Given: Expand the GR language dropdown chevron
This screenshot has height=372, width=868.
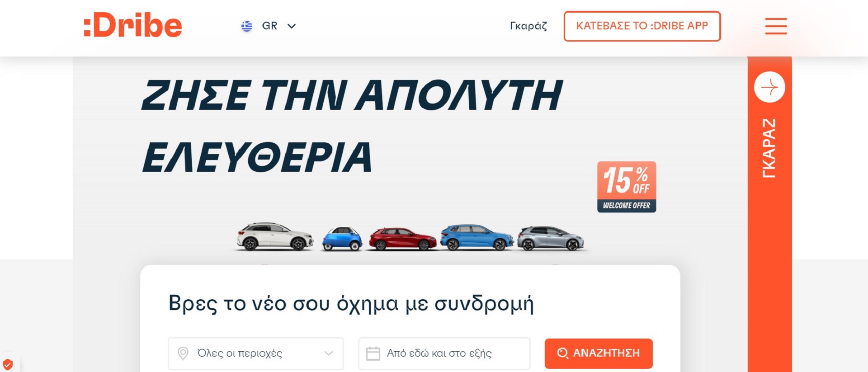Looking at the screenshot, I should [292, 26].
